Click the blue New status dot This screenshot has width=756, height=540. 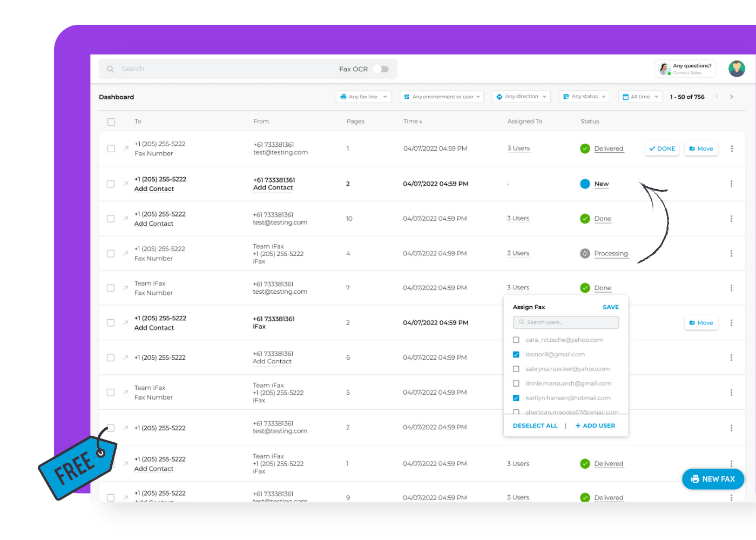tap(585, 184)
